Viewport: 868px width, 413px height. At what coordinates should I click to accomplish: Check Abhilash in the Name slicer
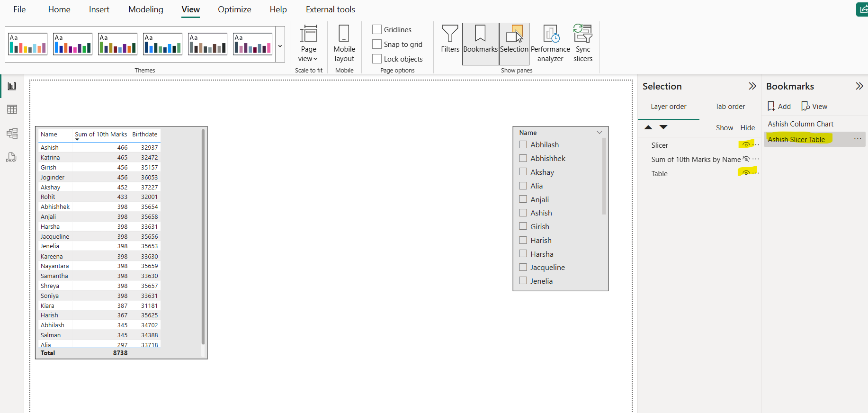point(523,144)
